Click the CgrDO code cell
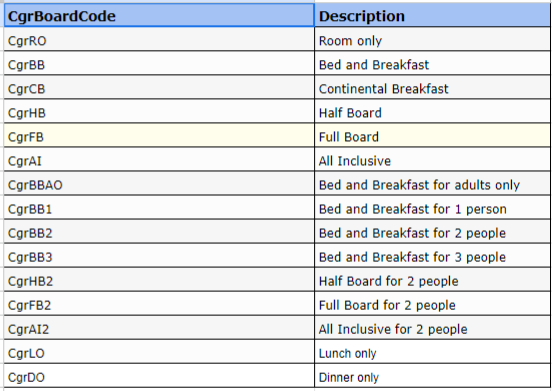The height and width of the screenshot is (391, 552). tap(159, 377)
